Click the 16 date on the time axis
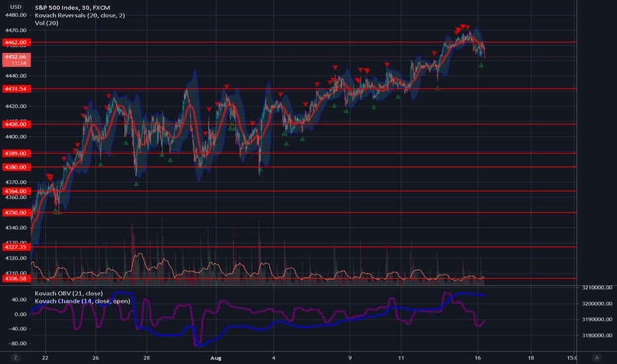The width and height of the screenshot is (617, 364). pyautogui.click(x=478, y=358)
